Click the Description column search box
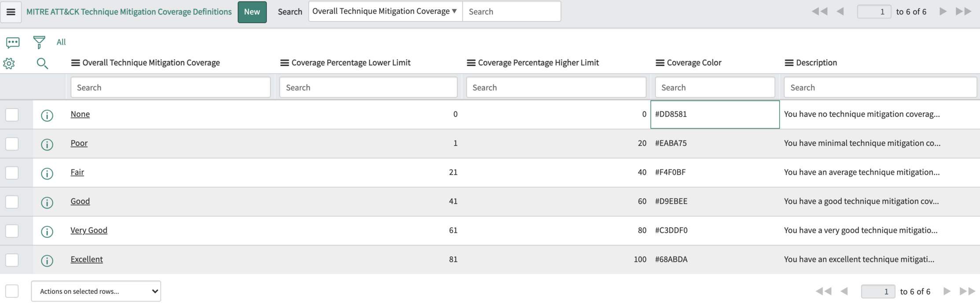This screenshot has height=303, width=980. point(880,87)
